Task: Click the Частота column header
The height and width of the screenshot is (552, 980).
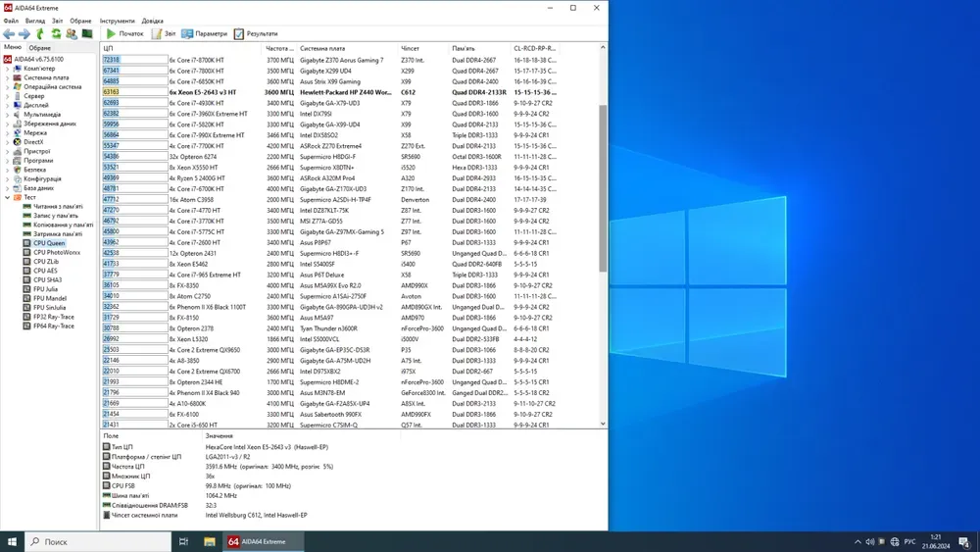Action: (x=278, y=48)
